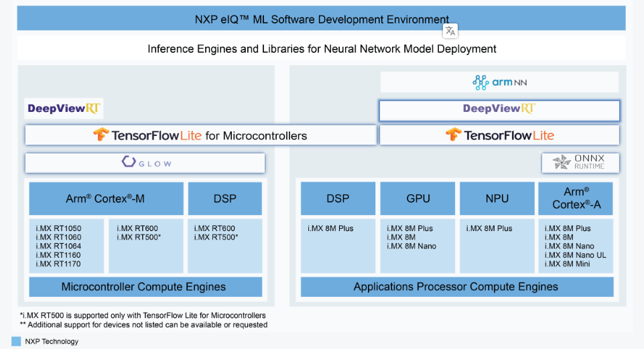The image size is (644, 349).
Task: Click 'i.MX RT600' under the microcontroller DSP
Action: (214, 228)
